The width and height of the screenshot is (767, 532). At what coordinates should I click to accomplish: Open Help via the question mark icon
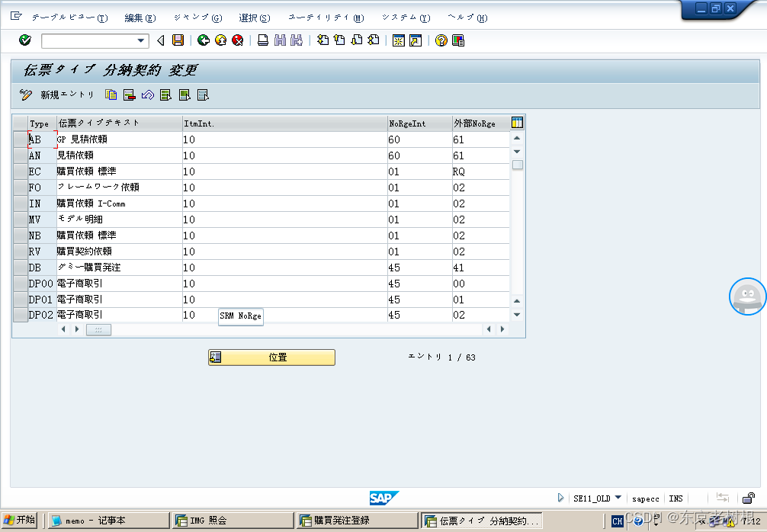pyautogui.click(x=441, y=40)
